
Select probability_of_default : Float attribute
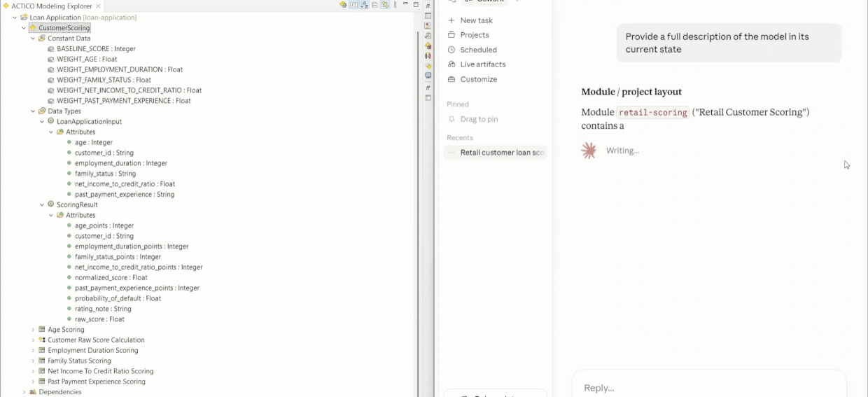click(x=118, y=298)
